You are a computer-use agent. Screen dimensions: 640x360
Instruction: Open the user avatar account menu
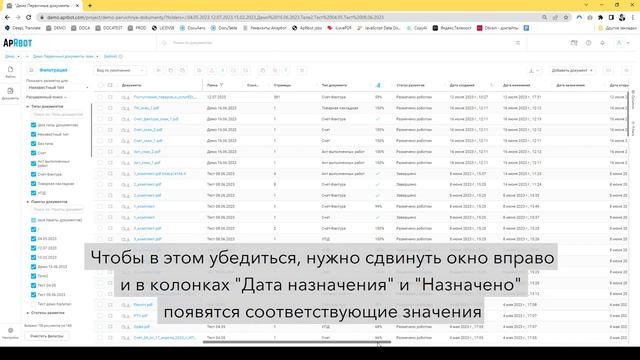tap(622, 42)
